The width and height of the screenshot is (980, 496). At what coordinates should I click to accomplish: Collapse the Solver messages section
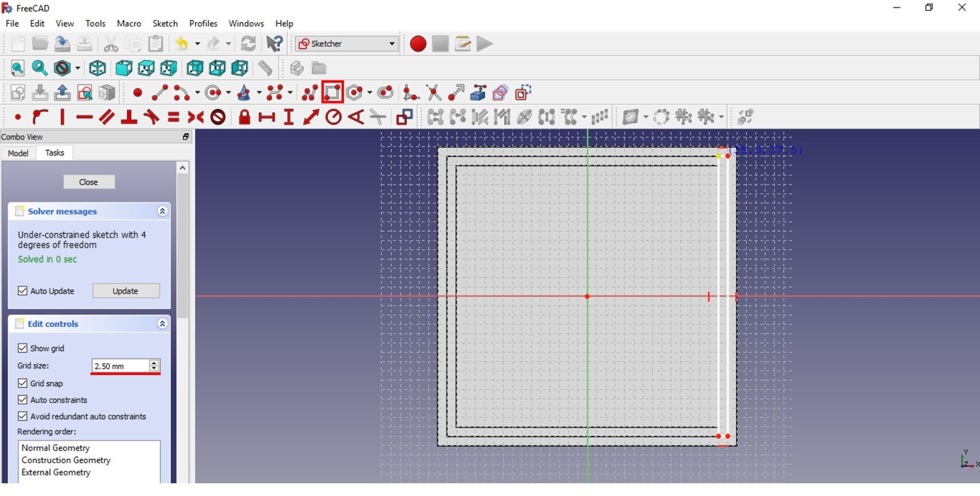coord(162,211)
